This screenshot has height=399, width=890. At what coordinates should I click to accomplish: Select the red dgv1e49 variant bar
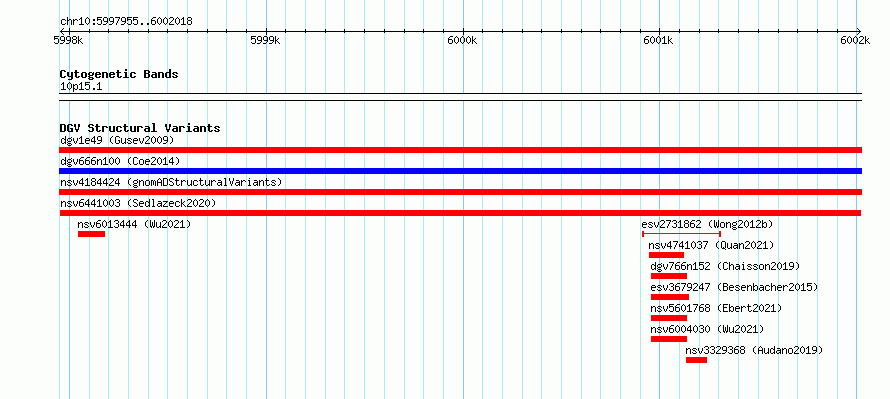click(x=461, y=150)
